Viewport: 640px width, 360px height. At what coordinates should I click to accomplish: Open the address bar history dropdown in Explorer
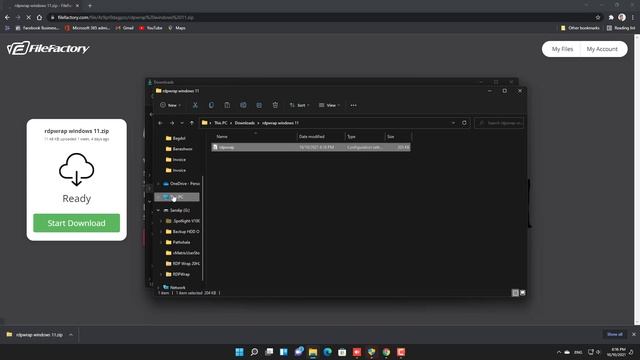(x=453, y=123)
